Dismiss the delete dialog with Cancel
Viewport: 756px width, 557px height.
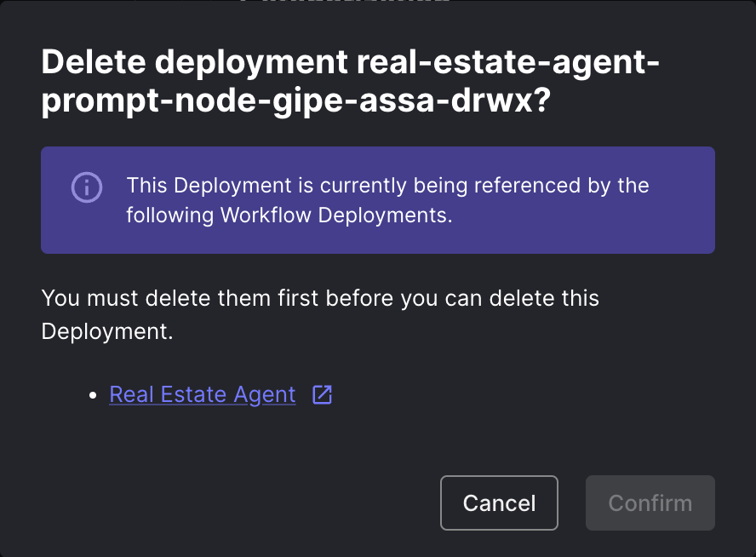click(x=499, y=502)
